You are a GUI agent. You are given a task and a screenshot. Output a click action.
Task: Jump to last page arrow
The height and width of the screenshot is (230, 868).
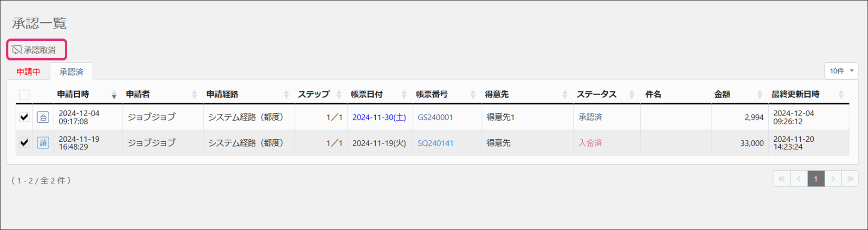(x=850, y=179)
